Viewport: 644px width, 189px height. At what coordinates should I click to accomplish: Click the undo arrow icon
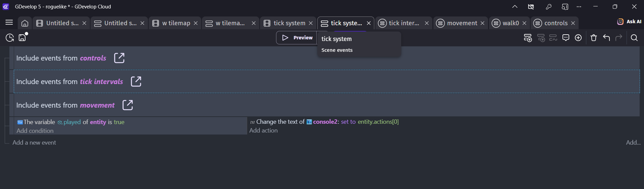(x=606, y=38)
